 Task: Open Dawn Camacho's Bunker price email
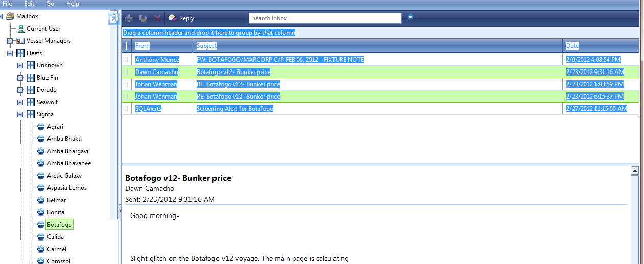point(380,72)
